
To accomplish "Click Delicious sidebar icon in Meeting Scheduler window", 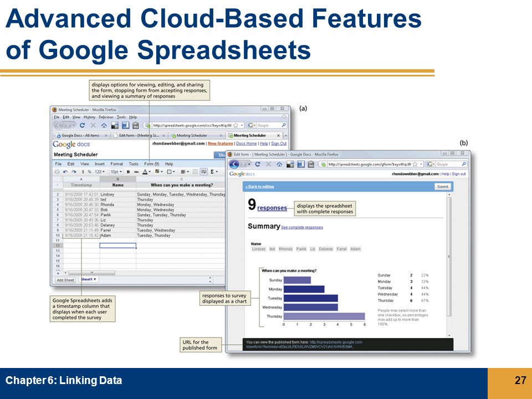I will pyautogui.click(x=126, y=125).
